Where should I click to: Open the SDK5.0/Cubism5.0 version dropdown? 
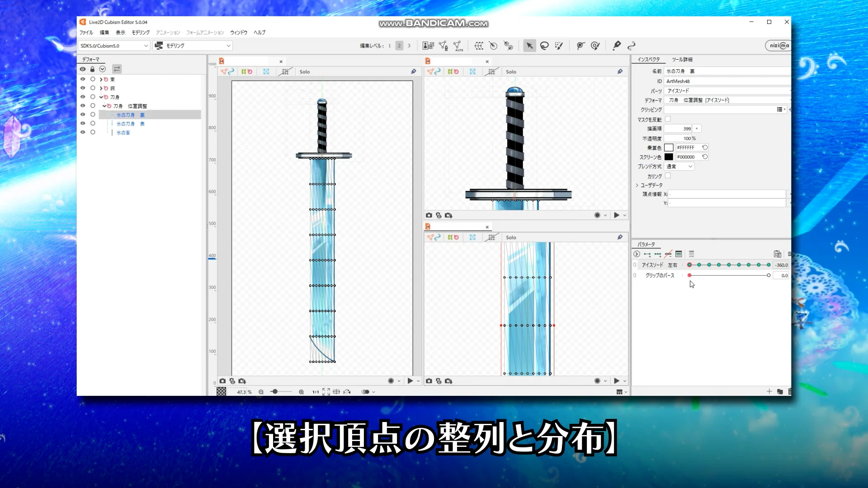coord(114,46)
